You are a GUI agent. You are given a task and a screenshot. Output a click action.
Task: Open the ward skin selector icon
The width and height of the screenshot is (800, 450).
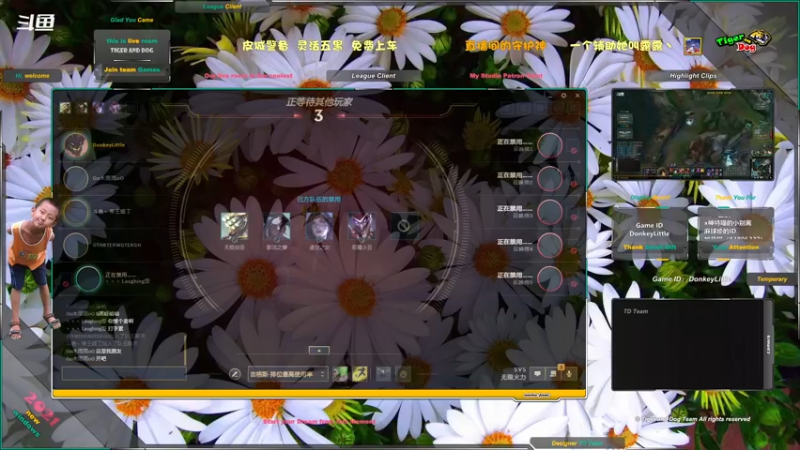tap(383, 374)
